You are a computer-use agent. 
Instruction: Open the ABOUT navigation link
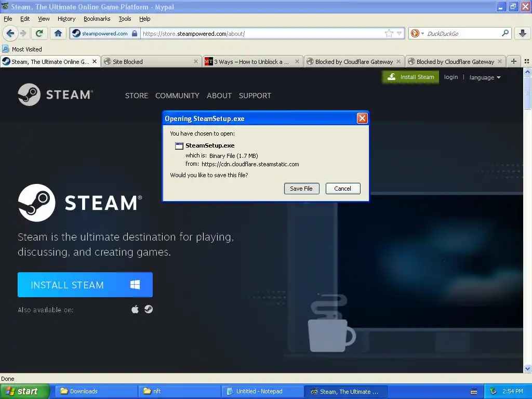[x=219, y=96]
